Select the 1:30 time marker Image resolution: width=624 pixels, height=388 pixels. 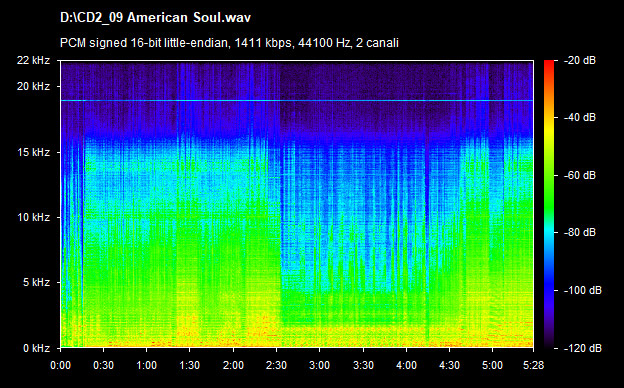coord(190,365)
